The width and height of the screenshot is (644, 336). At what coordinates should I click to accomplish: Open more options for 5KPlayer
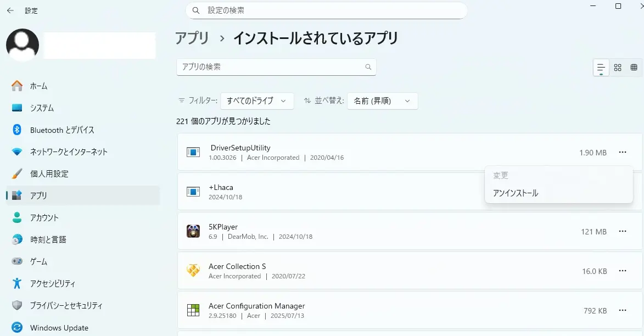pyautogui.click(x=623, y=231)
